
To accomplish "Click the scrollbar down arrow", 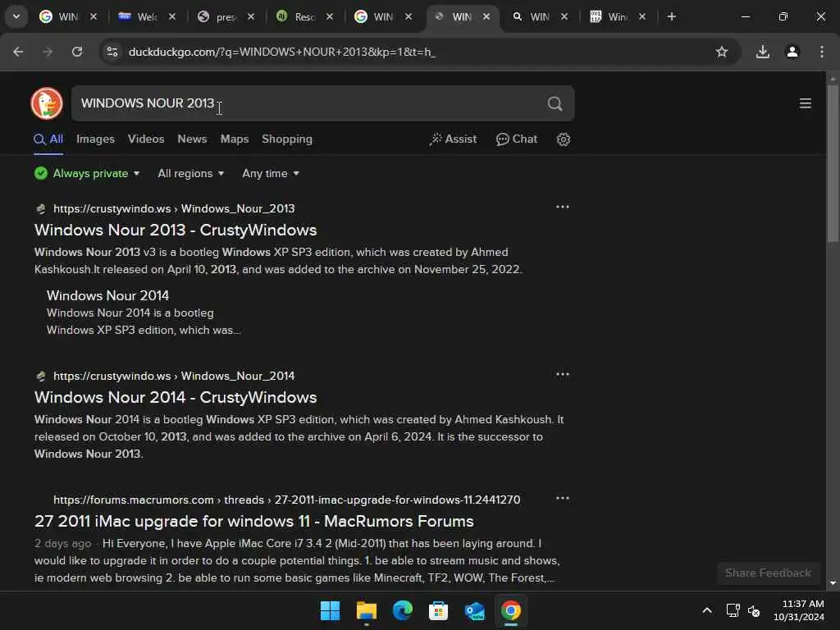I will click(833, 583).
